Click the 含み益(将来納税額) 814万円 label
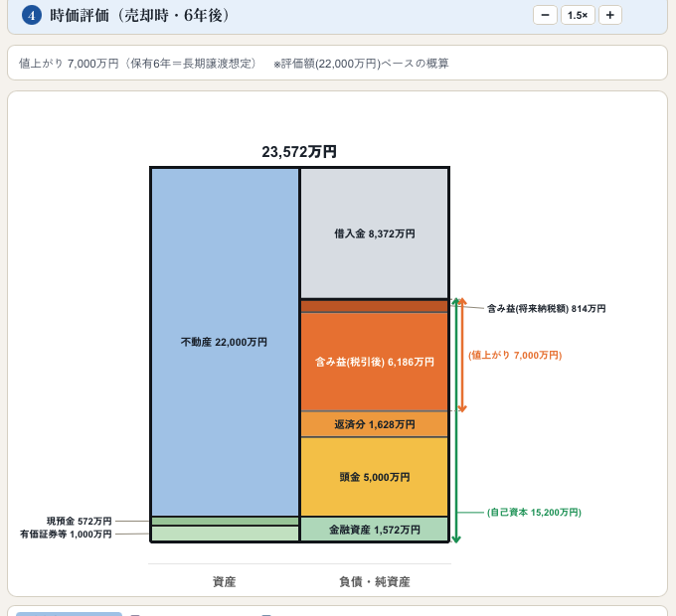This screenshot has height=616, width=676. (x=546, y=308)
